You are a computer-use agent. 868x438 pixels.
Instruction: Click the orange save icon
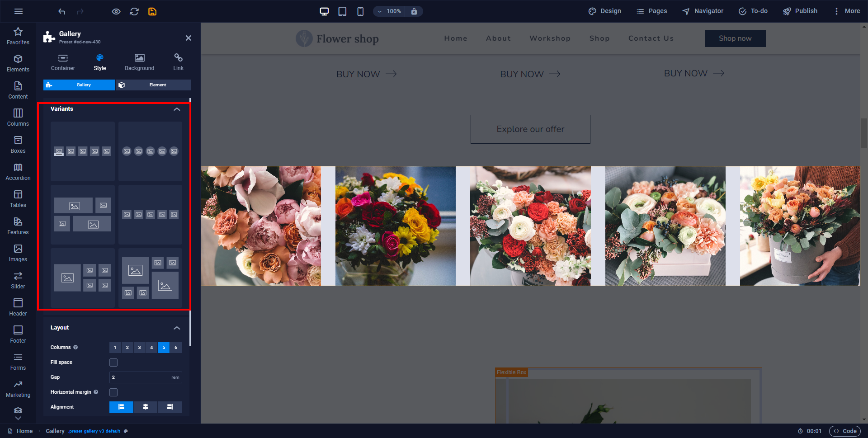click(152, 11)
